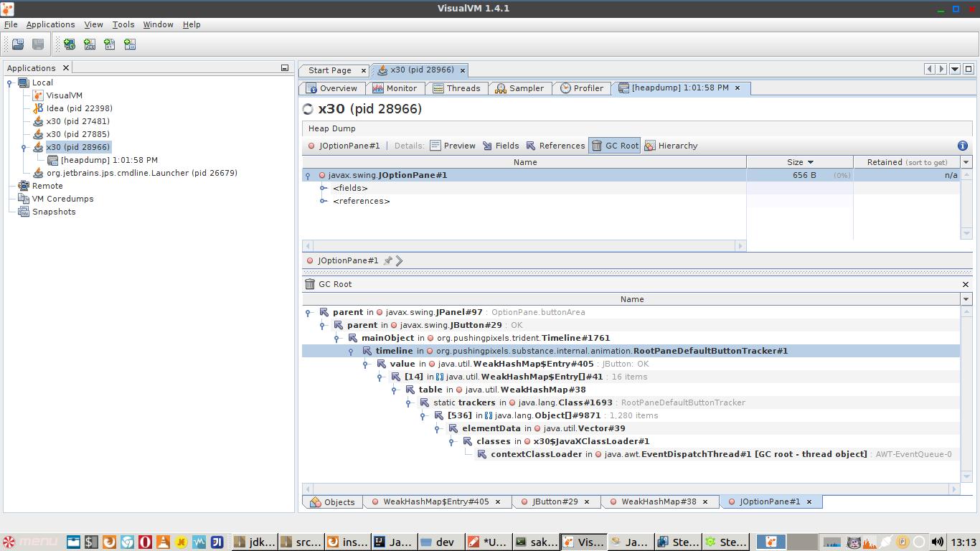The height and width of the screenshot is (551, 980).
Task: Select Idea (pid 22398) in Applications tree
Action: (x=79, y=108)
